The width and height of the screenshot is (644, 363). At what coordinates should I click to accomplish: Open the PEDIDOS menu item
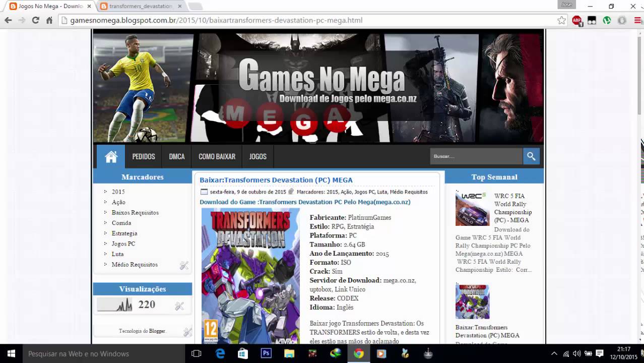pyautogui.click(x=144, y=157)
